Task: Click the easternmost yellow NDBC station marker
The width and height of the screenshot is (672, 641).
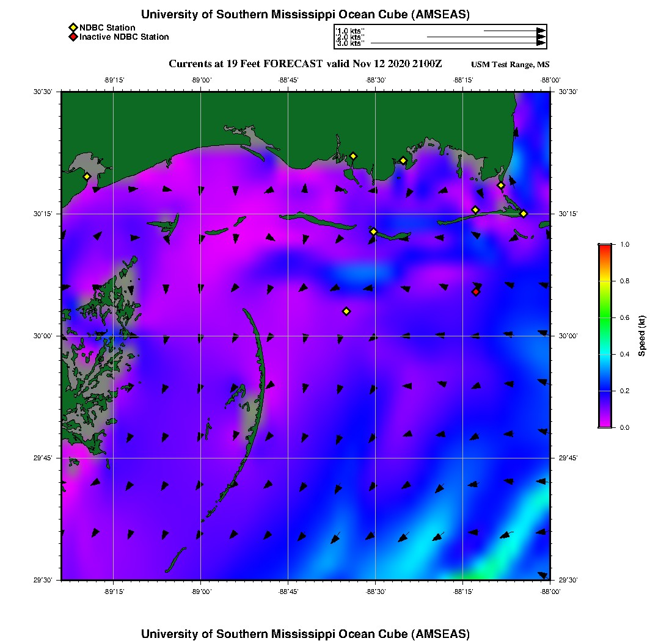Action: point(524,214)
